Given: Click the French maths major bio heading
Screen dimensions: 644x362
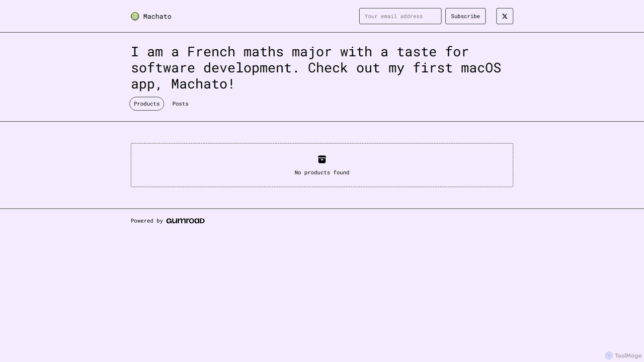Looking at the screenshot, I should point(316,68).
